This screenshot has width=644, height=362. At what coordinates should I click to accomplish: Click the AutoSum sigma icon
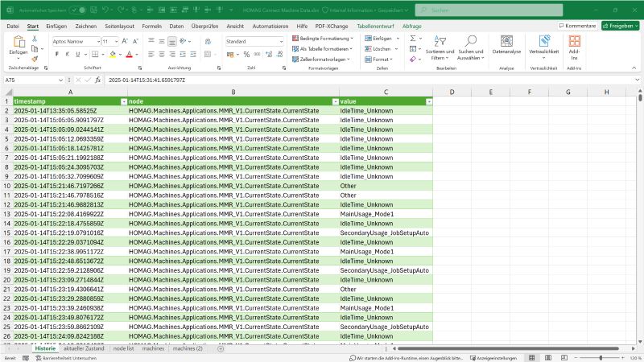click(x=413, y=38)
